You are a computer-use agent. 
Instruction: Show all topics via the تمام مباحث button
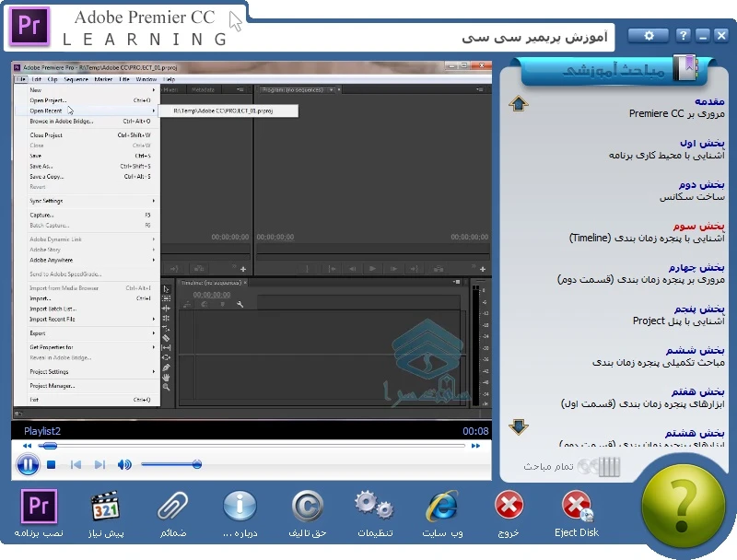[x=571, y=466]
